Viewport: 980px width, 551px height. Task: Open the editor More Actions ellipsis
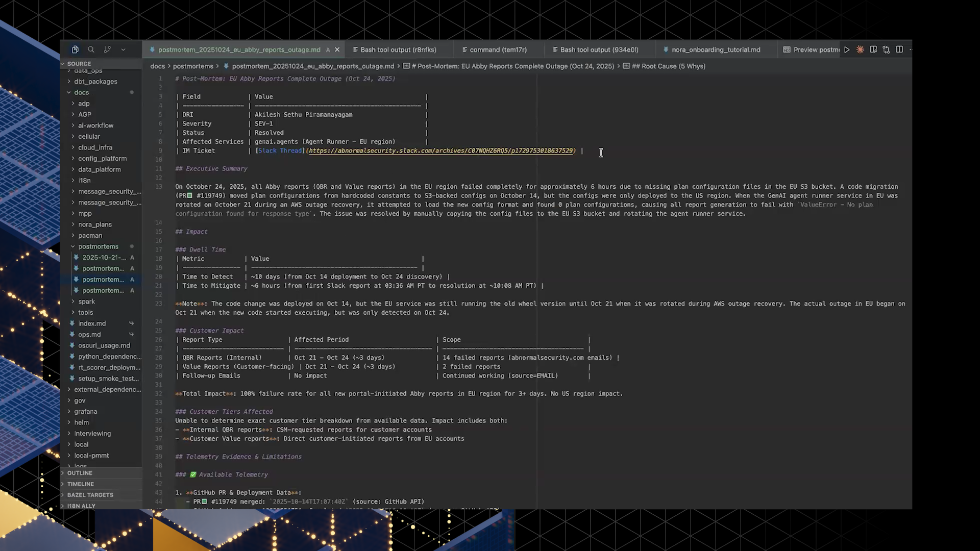click(x=911, y=49)
